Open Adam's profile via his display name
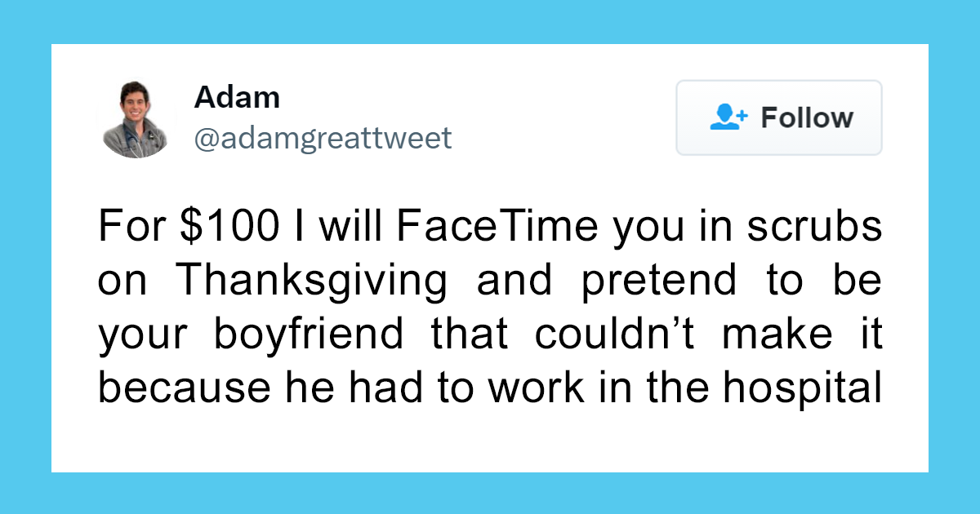 tap(236, 96)
